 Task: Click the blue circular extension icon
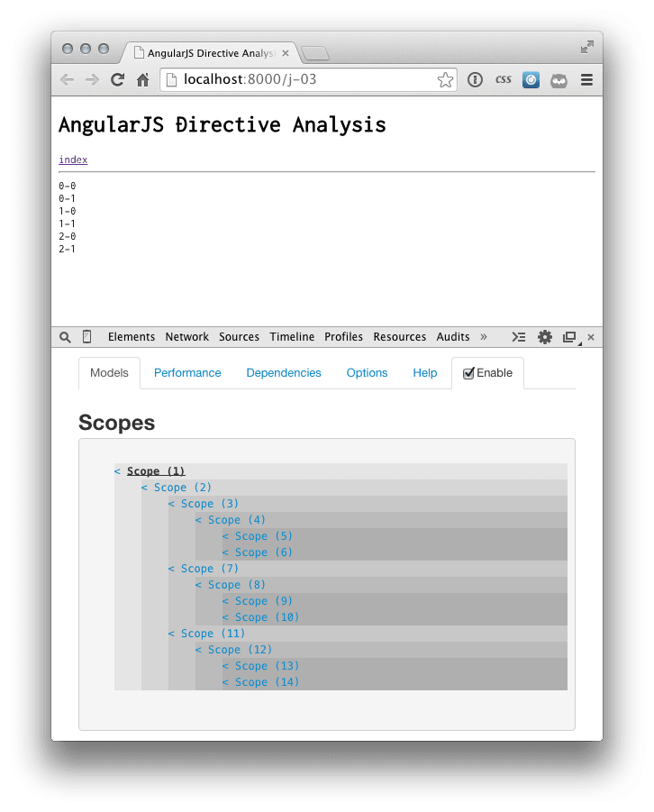coord(531,79)
